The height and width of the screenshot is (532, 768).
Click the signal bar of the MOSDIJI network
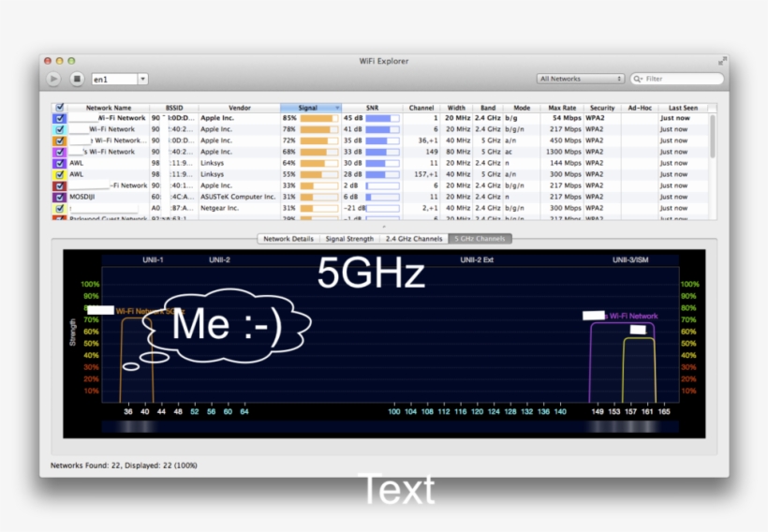[318, 197]
